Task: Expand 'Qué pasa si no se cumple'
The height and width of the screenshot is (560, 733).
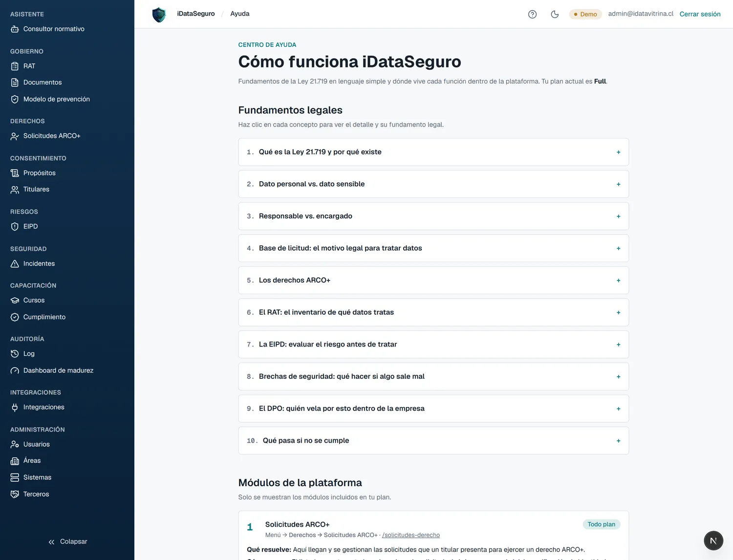Action: coord(433,441)
